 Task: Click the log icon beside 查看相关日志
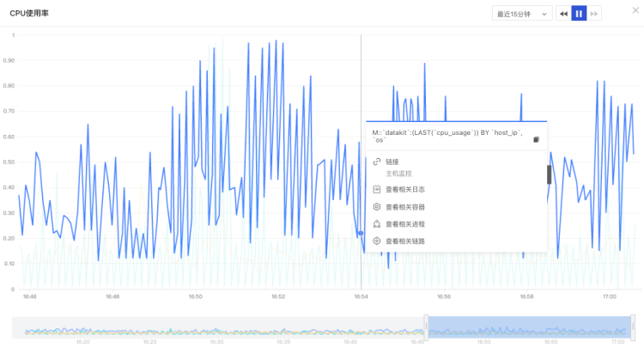[377, 189]
